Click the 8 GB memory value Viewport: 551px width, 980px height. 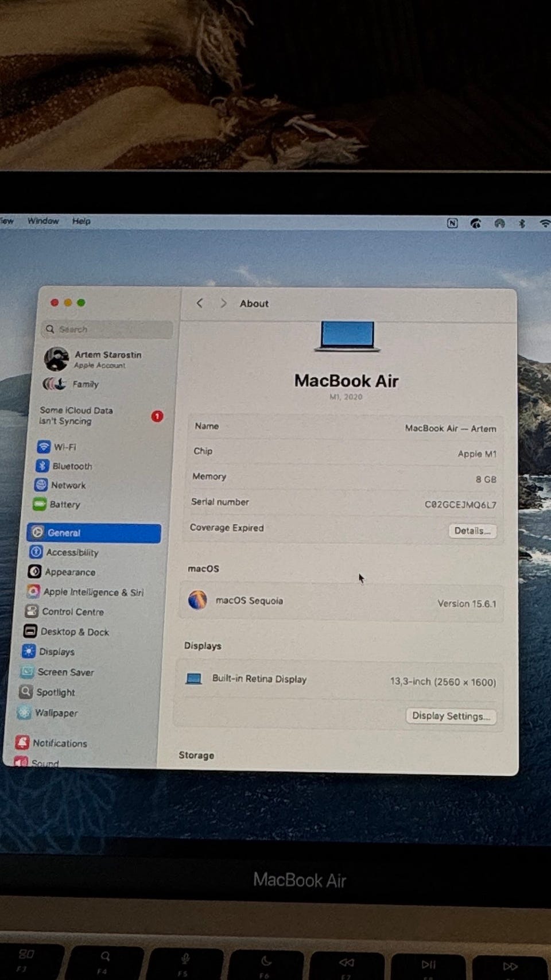point(486,479)
